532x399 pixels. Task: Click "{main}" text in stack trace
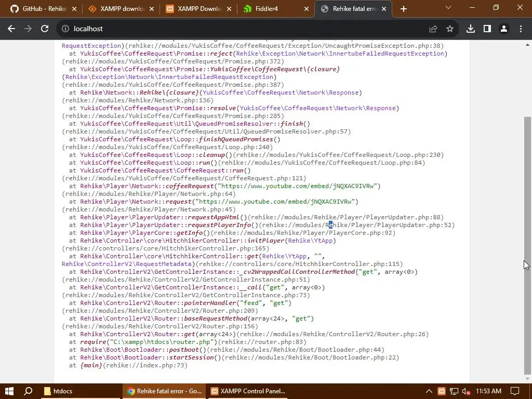pyautogui.click(x=91, y=365)
